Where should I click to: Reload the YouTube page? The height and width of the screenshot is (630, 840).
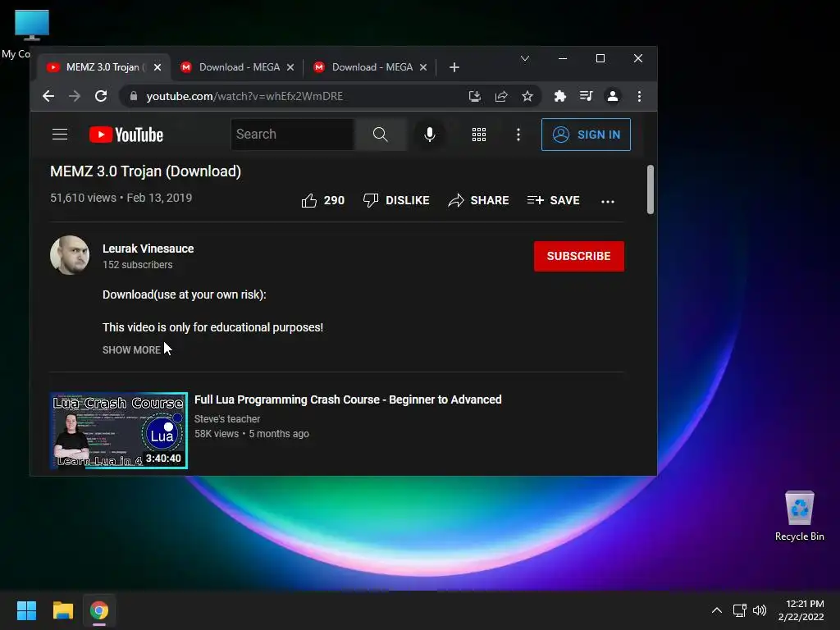coord(101,97)
